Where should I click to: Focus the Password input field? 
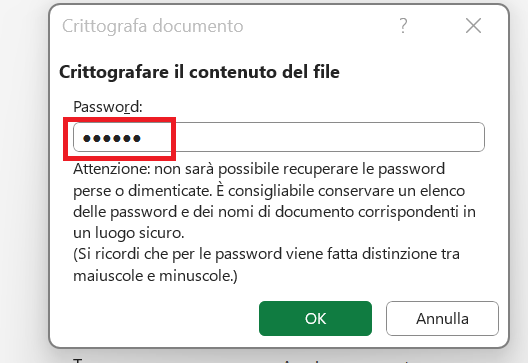click(279, 137)
